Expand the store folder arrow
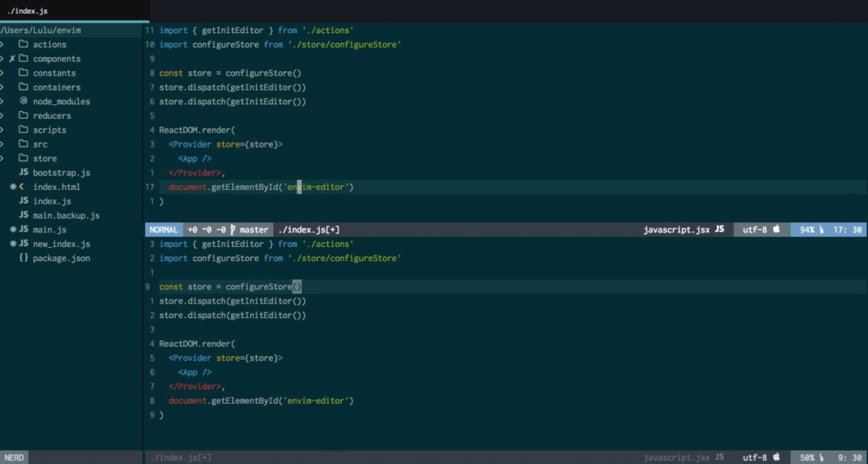The image size is (868, 464). tap(3, 159)
